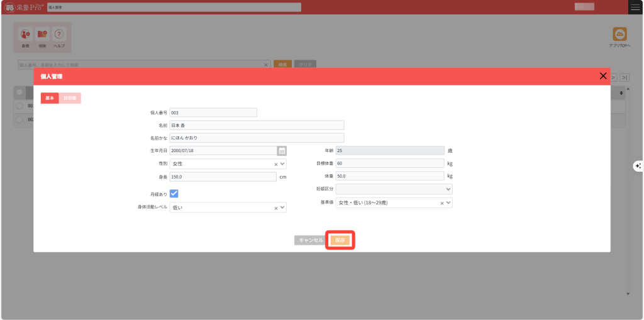Uncheck the 月経あり checkbox
The height and width of the screenshot is (320, 644).
click(174, 194)
